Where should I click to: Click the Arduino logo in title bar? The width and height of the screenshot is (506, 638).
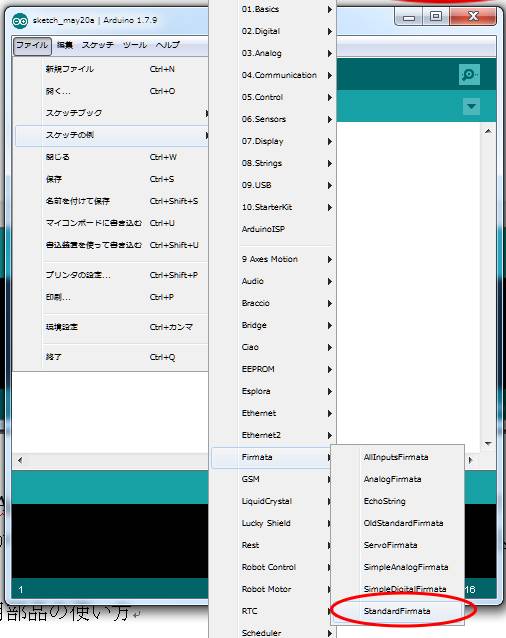click(x=20, y=20)
